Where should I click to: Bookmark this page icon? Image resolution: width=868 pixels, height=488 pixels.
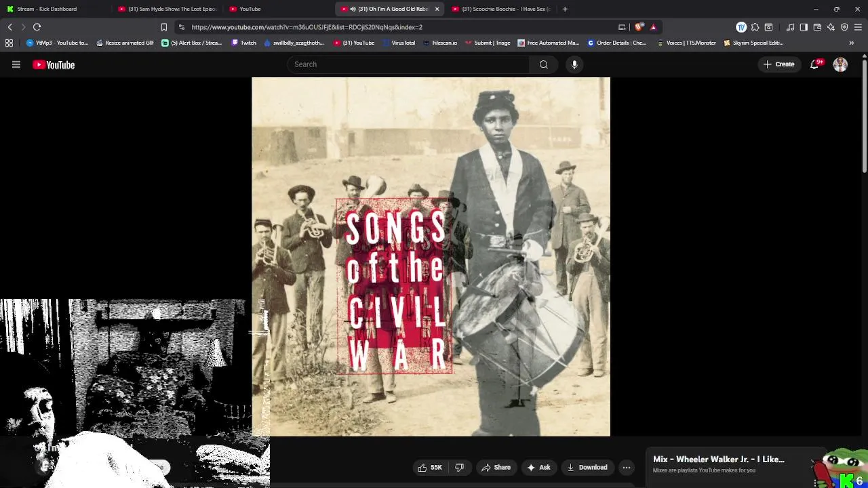pyautogui.click(x=163, y=27)
